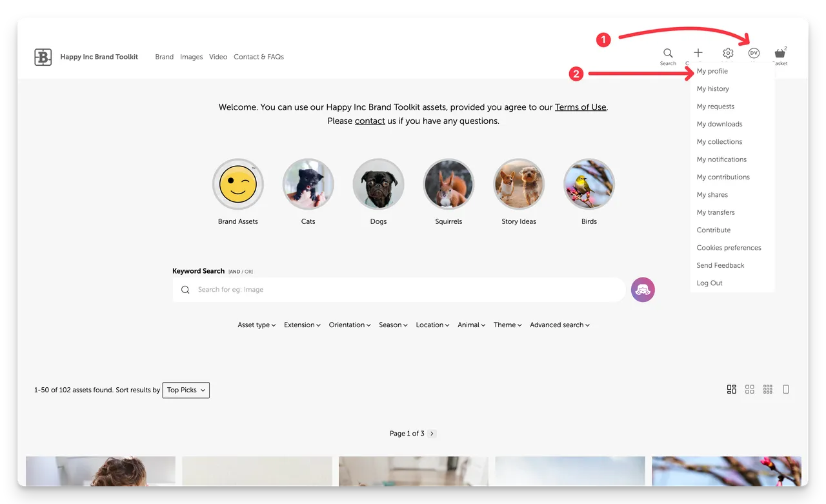Expand the Advanced search options

coord(559,325)
